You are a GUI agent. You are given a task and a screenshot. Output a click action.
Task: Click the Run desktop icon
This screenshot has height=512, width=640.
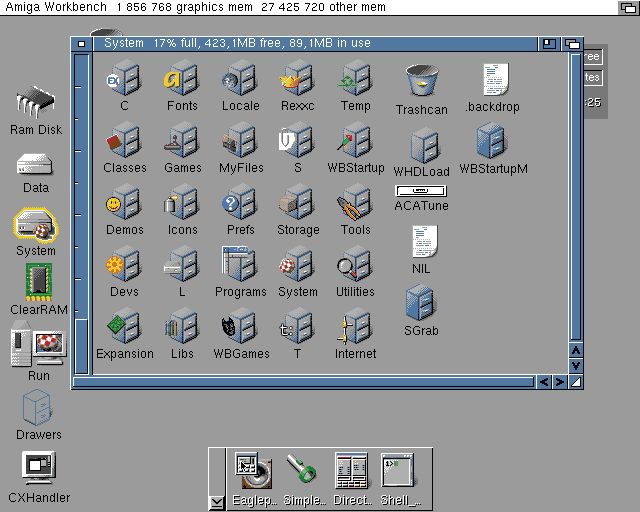tap(38, 344)
